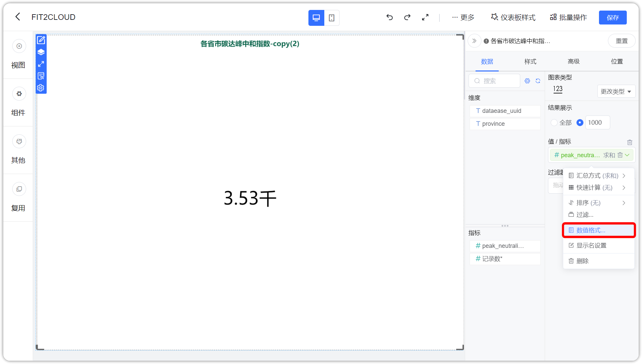Open the 更改类型 dropdown
Screen dimensions: 642x364
pyautogui.click(x=616, y=91)
